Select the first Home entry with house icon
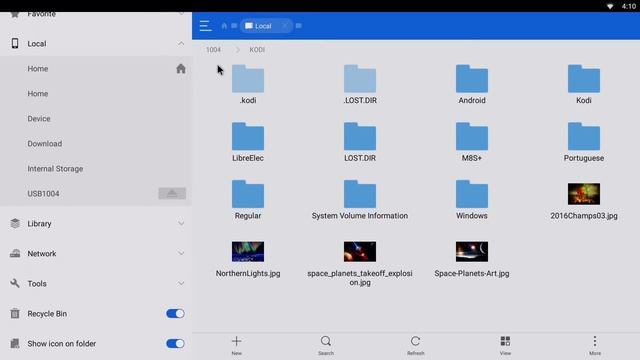640x360 pixels. pos(96,69)
